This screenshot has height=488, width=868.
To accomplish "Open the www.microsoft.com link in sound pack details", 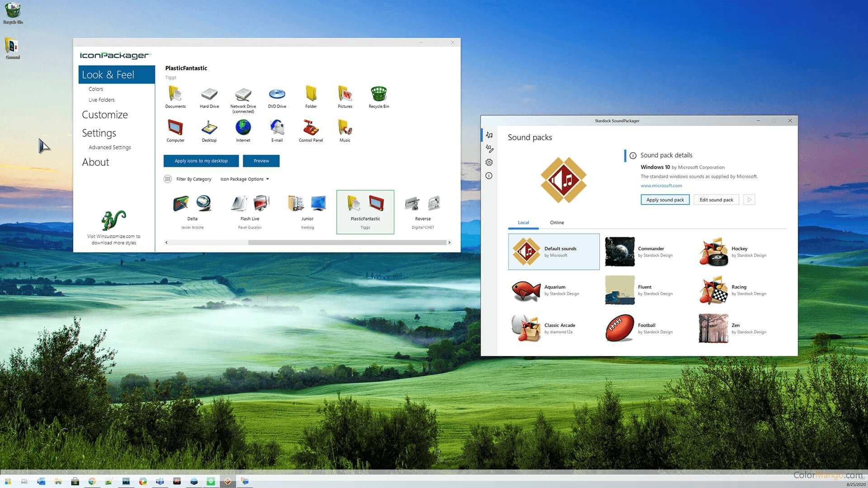I will (661, 185).
